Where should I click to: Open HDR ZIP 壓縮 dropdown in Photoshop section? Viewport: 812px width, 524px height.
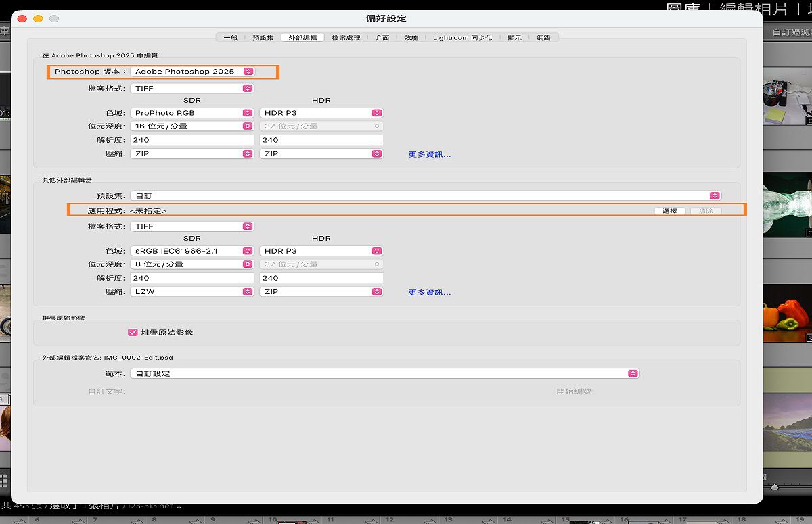pos(321,153)
